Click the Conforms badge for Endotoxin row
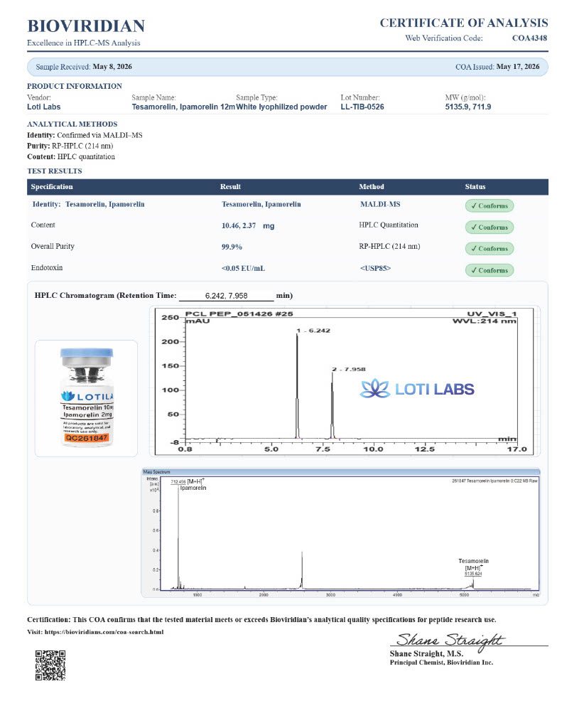This screenshot has width=562, height=728. point(489,270)
